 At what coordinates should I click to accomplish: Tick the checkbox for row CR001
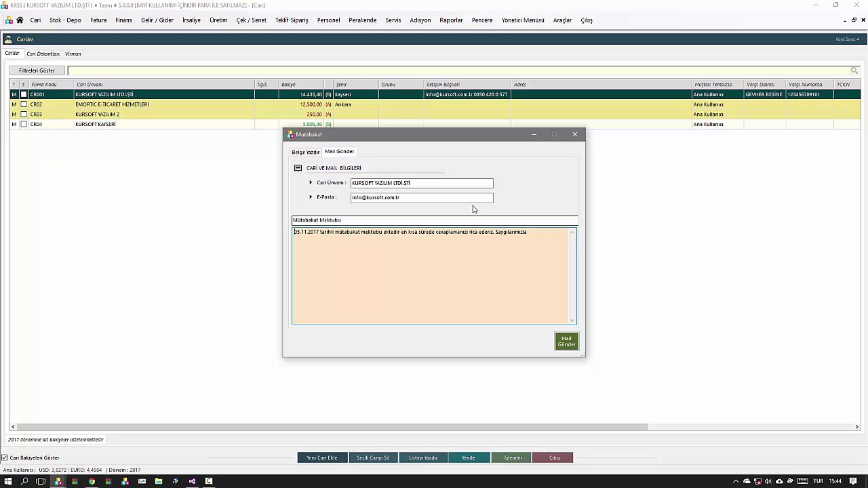coord(24,95)
